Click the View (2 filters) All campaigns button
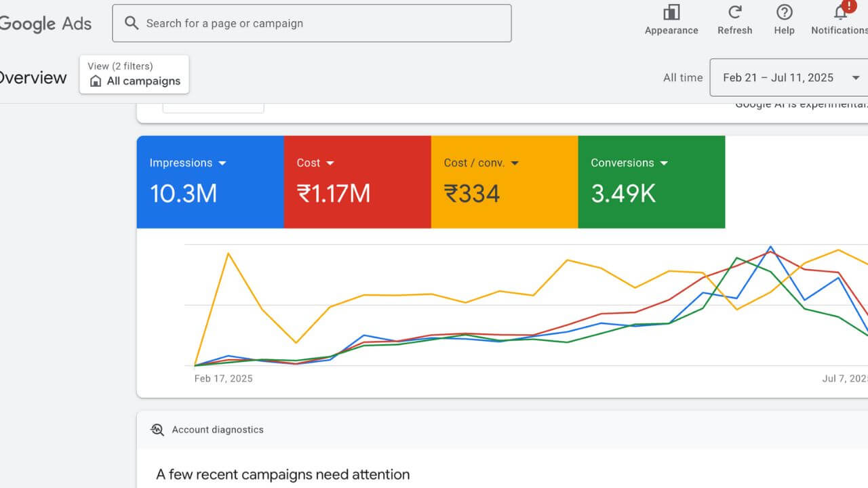868x488 pixels. click(134, 75)
